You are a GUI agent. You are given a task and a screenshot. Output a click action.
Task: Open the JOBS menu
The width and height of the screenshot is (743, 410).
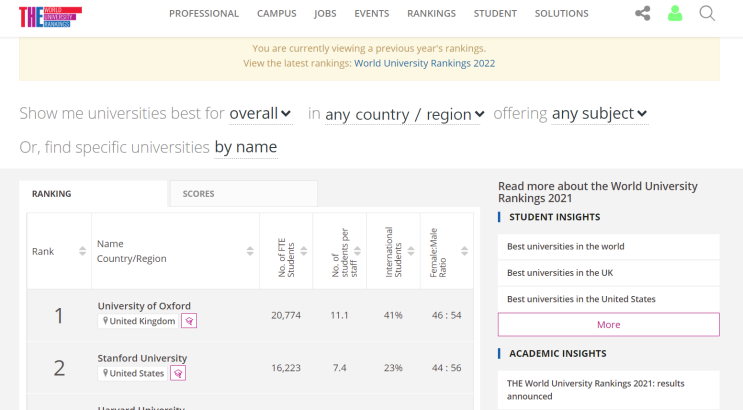[325, 14]
